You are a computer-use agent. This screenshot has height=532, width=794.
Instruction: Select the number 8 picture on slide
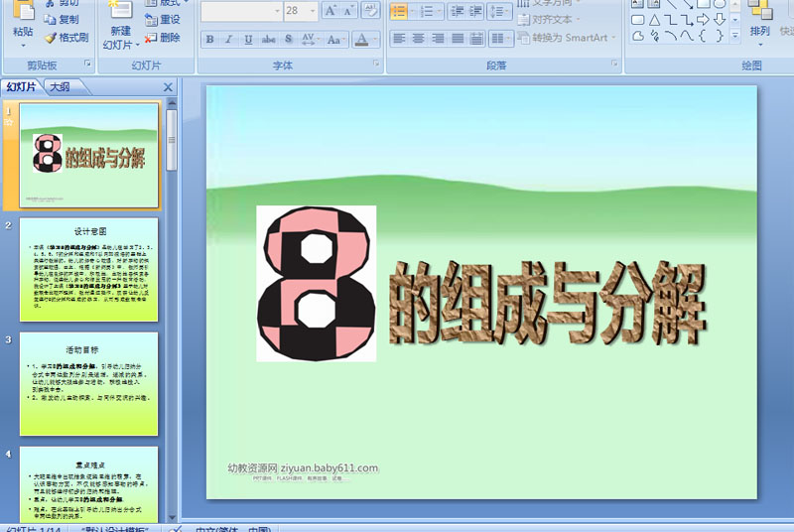tap(317, 284)
